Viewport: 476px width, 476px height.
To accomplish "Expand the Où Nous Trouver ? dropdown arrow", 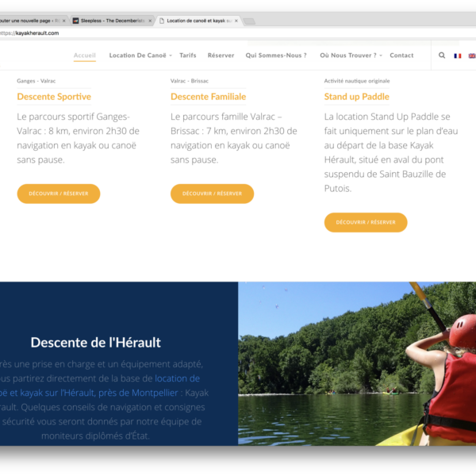I will pyautogui.click(x=381, y=56).
